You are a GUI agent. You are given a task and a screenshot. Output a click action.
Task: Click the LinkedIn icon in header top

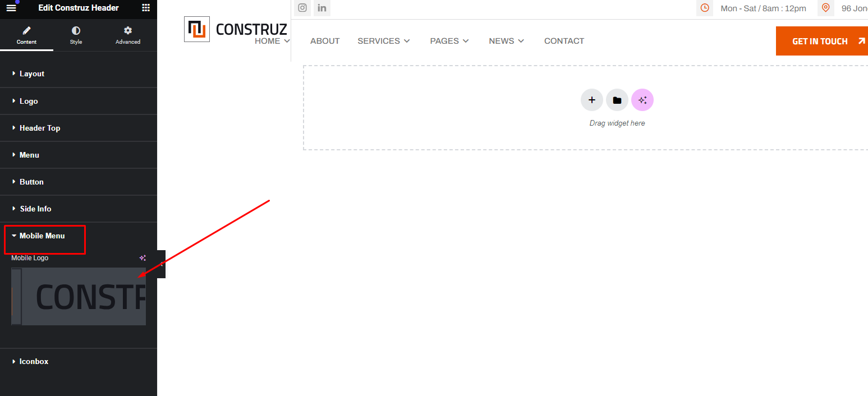[322, 8]
